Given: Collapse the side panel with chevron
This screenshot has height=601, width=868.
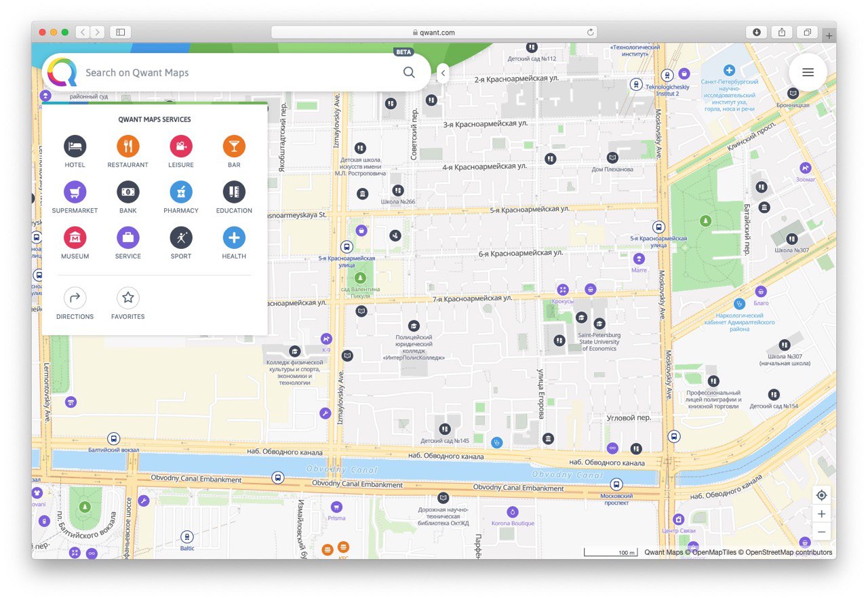Looking at the screenshot, I should [x=442, y=73].
